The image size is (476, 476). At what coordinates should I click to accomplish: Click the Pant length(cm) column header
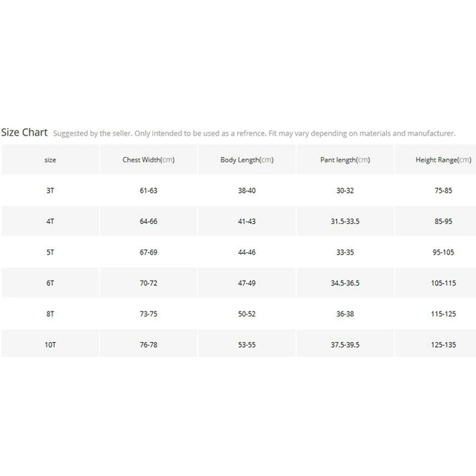pyautogui.click(x=345, y=159)
